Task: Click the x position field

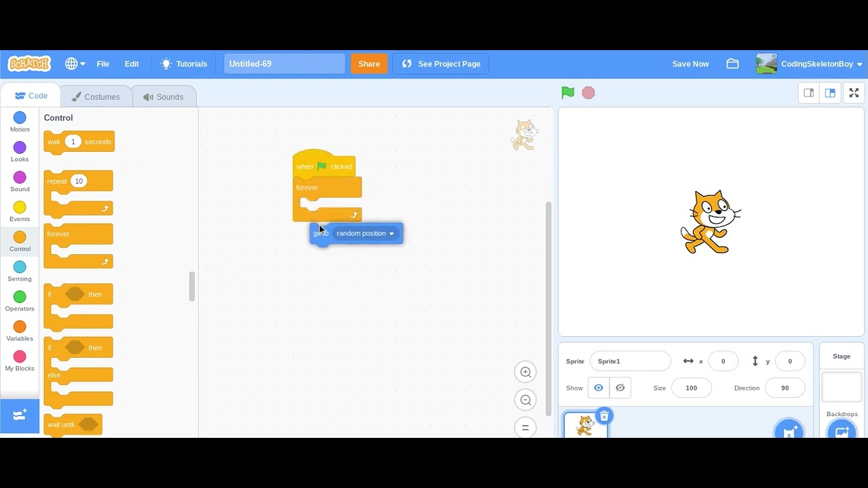Action: coord(723,361)
